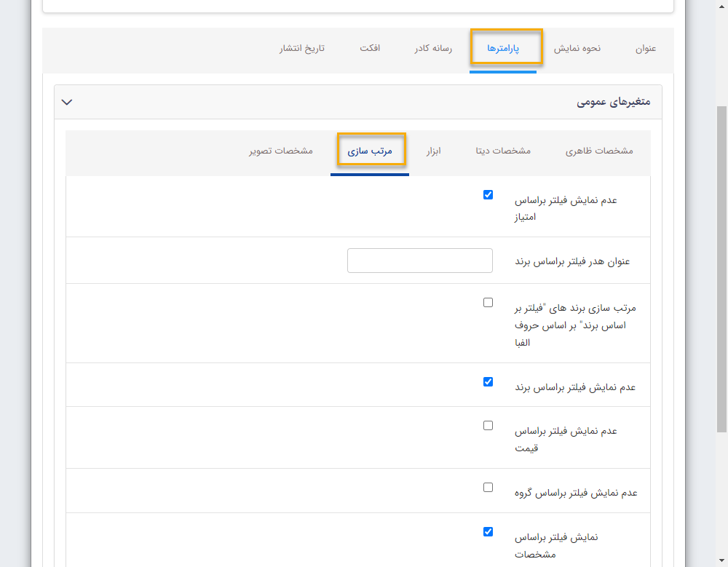Viewport: 728px width, 567px height.
Task: Disable نمایش فیلتر براساس مشخصات checkbox
Action: [488, 531]
